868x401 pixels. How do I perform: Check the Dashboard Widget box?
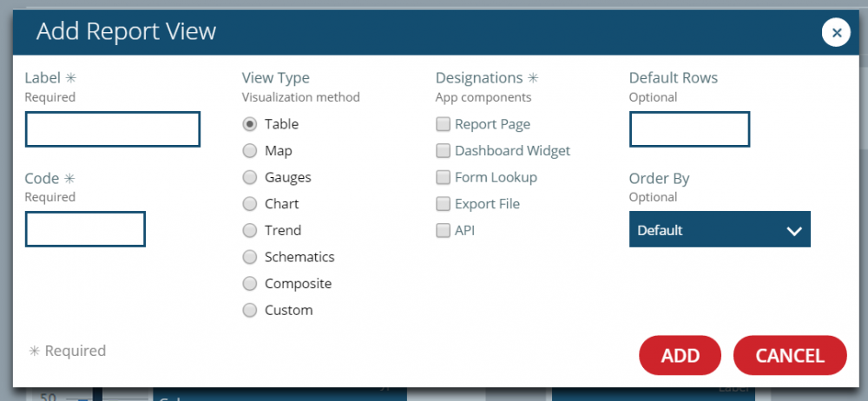click(443, 151)
